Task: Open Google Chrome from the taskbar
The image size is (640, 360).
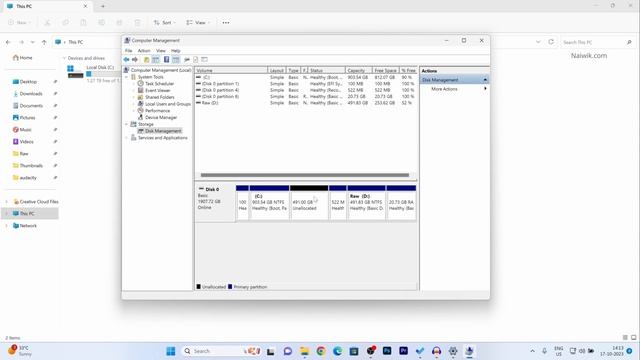Action: point(321,351)
